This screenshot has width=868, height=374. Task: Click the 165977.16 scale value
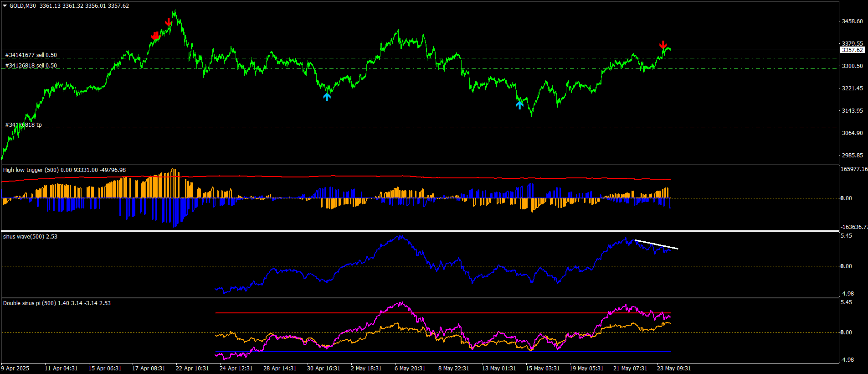(x=854, y=169)
